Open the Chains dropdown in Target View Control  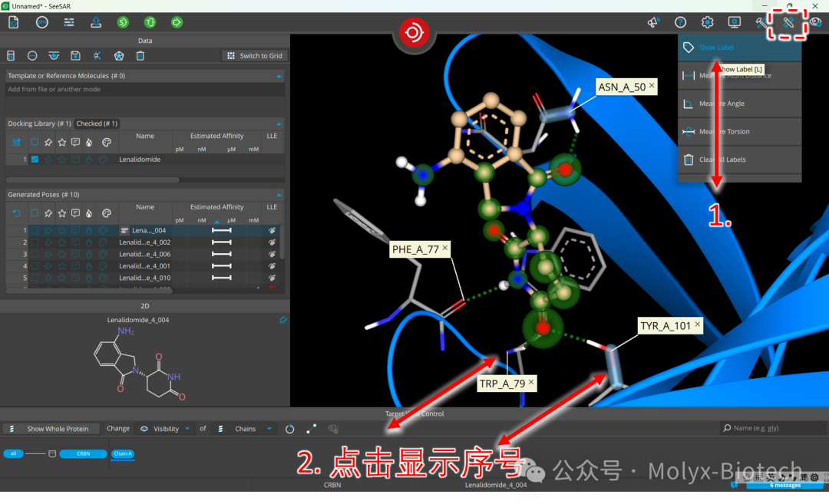pos(244,429)
